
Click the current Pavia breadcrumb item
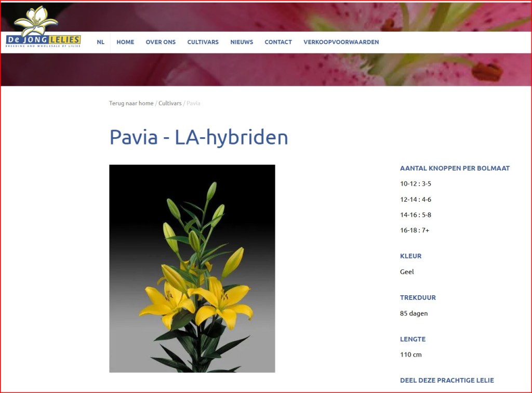pyautogui.click(x=193, y=103)
